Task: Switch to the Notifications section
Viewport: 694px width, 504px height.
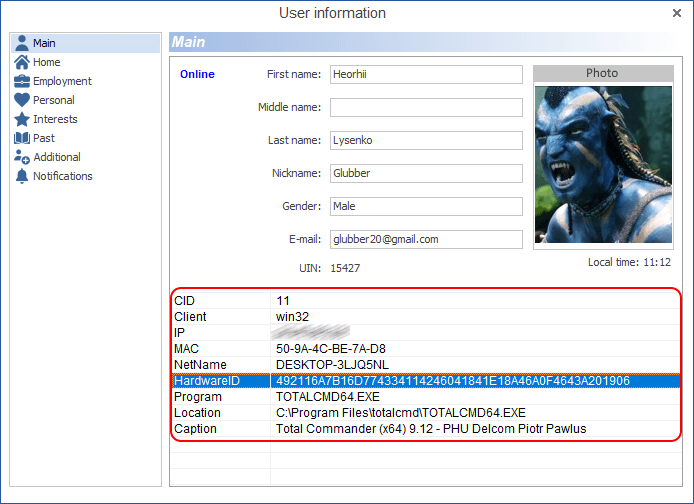Action: [x=62, y=176]
